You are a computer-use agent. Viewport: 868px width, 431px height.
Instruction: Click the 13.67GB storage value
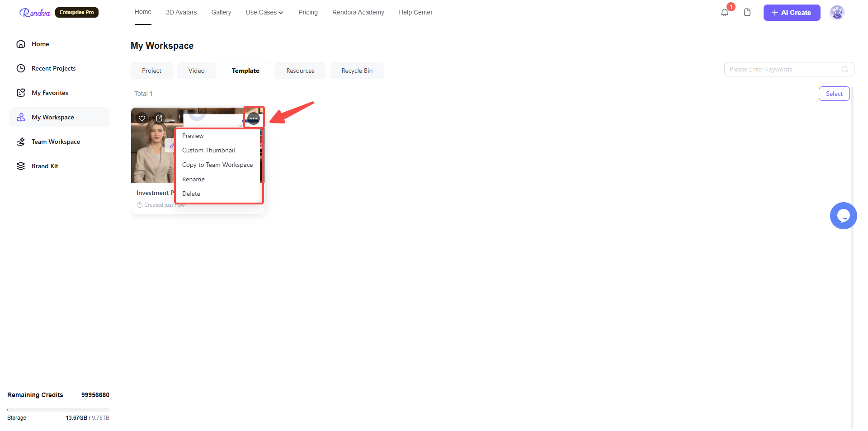(76, 418)
